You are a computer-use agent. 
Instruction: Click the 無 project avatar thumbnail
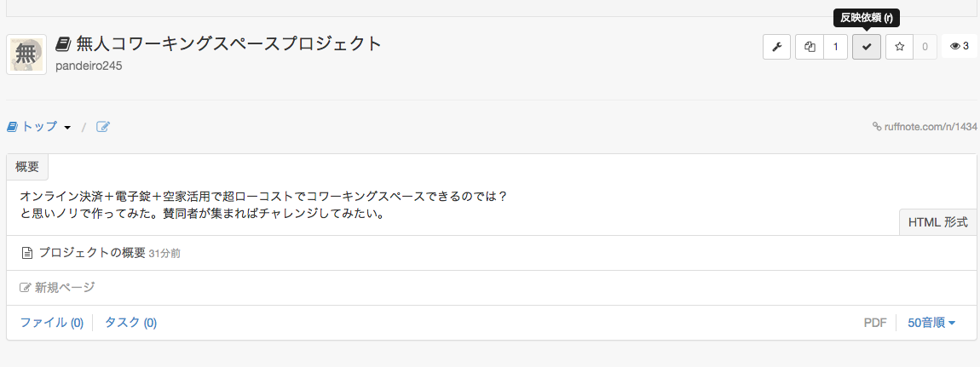coord(26,54)
